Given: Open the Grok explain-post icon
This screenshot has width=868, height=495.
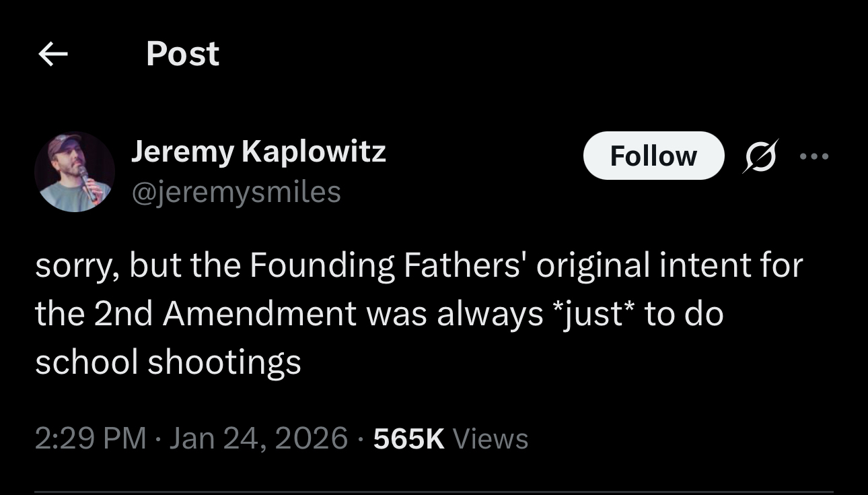Looking at the screenshot, I should (760, 156).
